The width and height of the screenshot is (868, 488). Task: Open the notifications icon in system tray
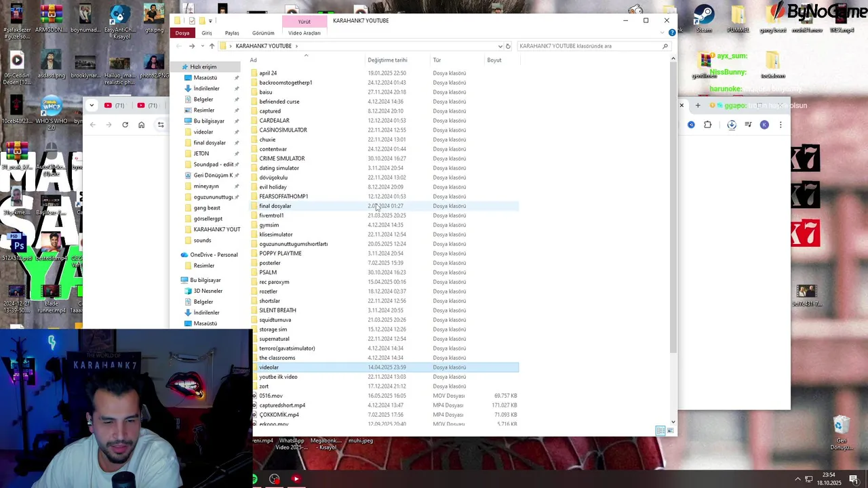(x=854, y=479)
